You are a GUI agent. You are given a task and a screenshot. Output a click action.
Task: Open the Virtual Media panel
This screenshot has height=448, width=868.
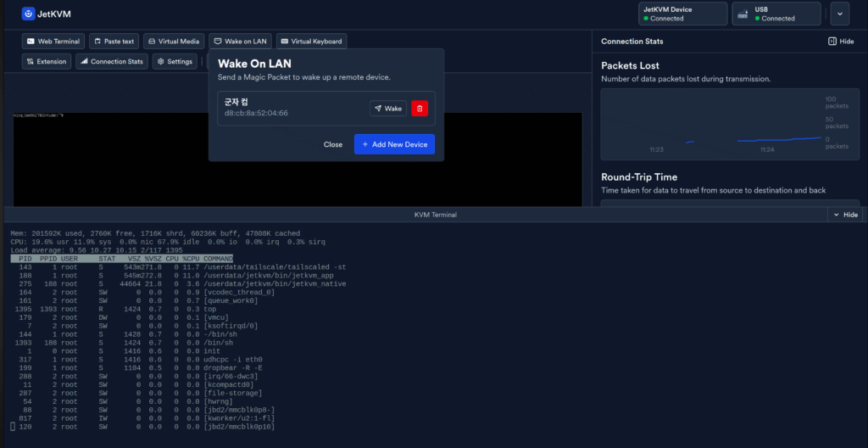point(174,41)
